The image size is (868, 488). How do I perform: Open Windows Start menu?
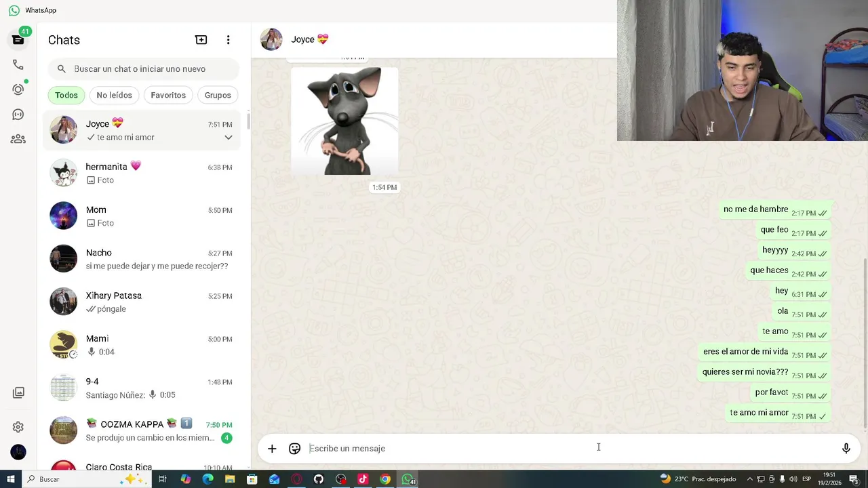[x=11, y=479]
